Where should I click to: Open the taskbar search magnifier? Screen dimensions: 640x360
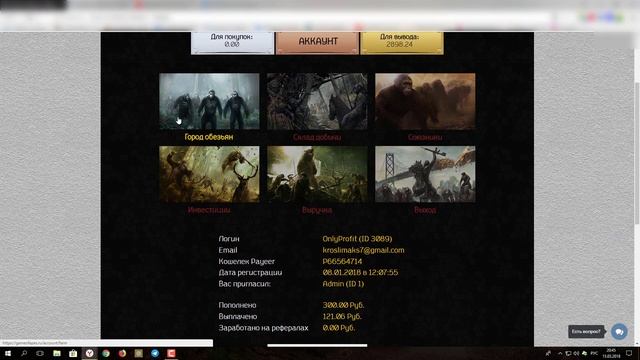point(24,353)
